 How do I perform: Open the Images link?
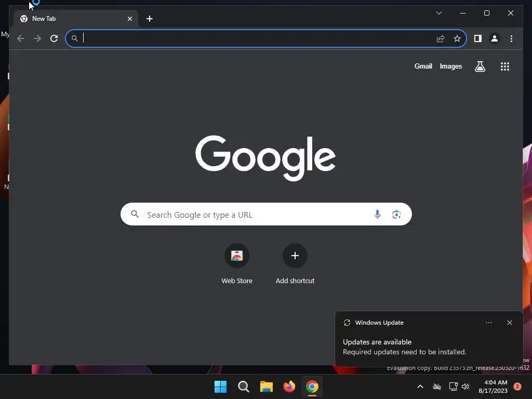[450, 66]
